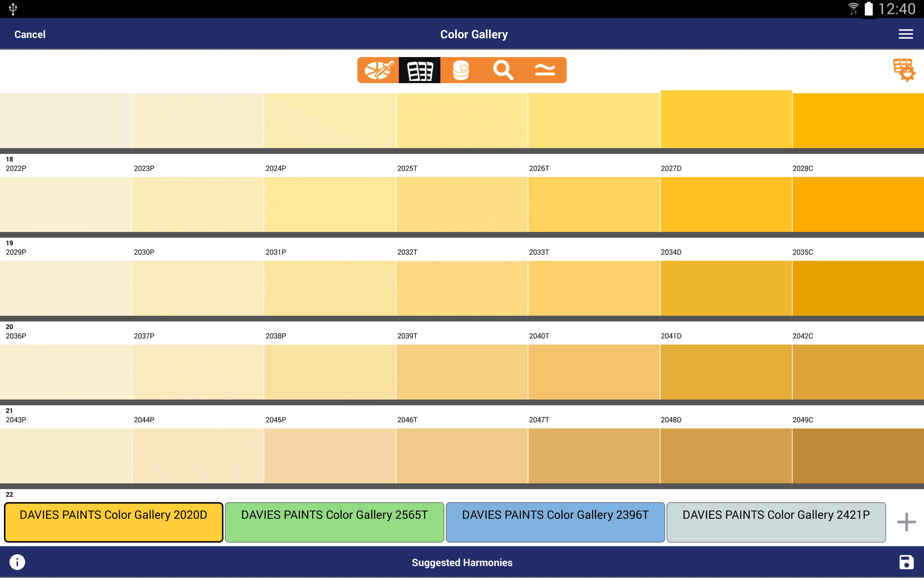The image size is (924, 578).
Task: Pick the 2024P color swatch
Action: coord(330,204)
